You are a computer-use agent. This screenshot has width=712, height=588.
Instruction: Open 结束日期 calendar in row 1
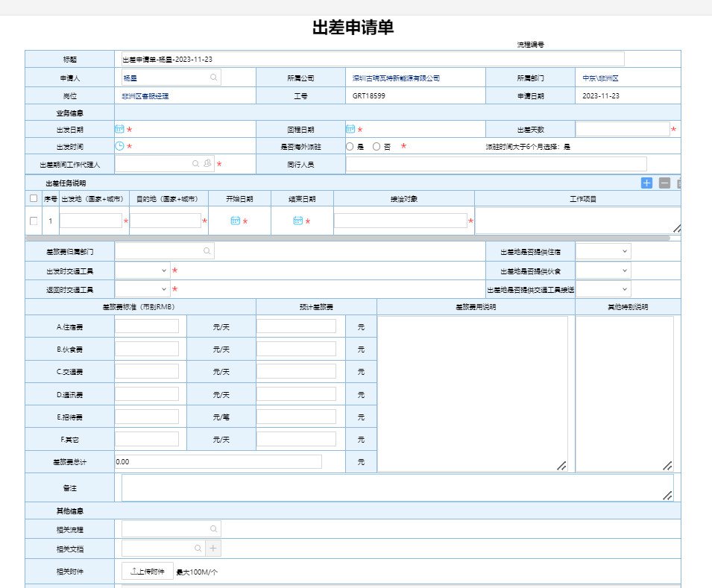(x=298, y=221)
